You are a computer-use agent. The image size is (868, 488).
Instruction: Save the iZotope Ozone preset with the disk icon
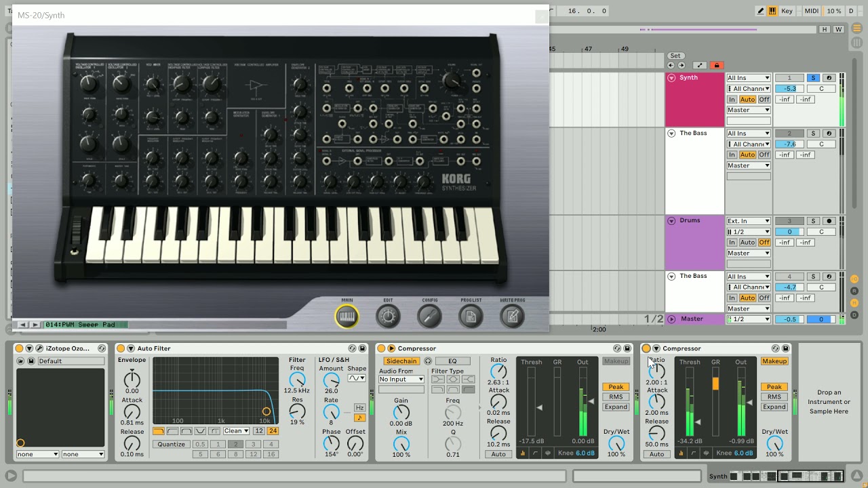click(x=31, y=361)
